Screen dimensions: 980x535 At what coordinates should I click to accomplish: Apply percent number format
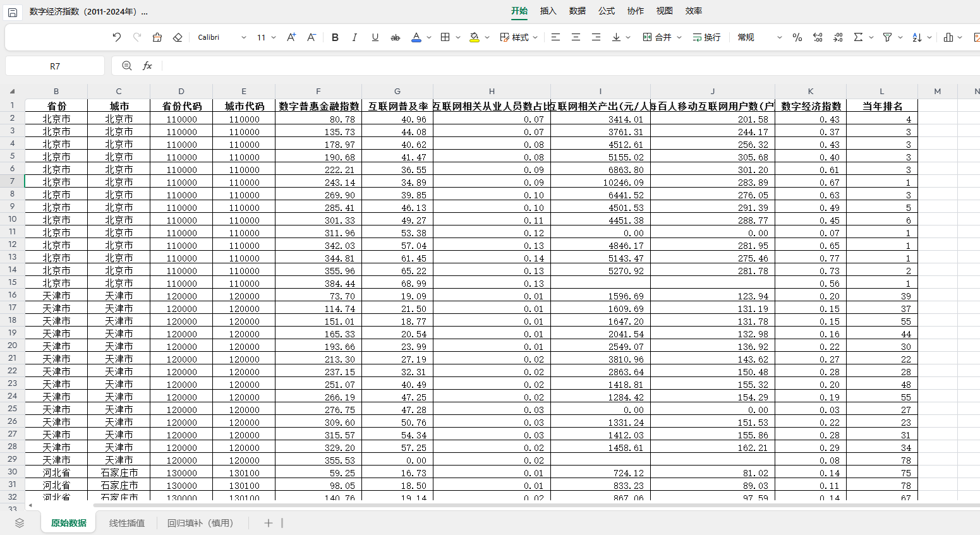tap(797, 37)
